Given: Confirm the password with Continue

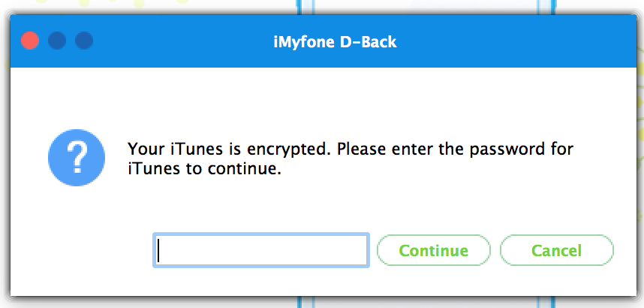Looking at the screenshot, I should point(433,251).
